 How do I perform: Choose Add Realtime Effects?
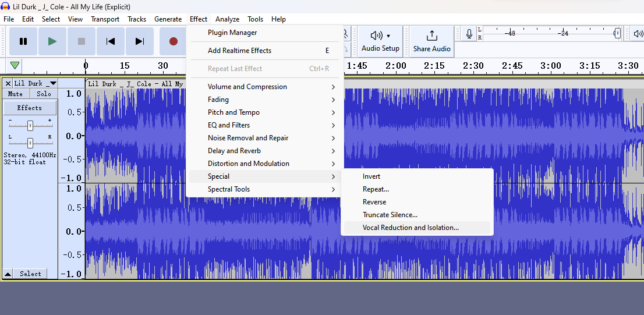pos(265,51)
